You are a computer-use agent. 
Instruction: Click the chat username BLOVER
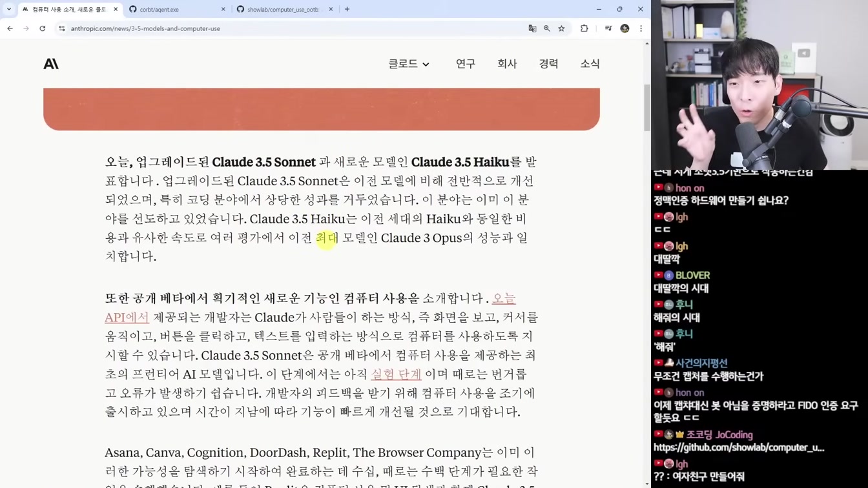(x=692, y=275)
